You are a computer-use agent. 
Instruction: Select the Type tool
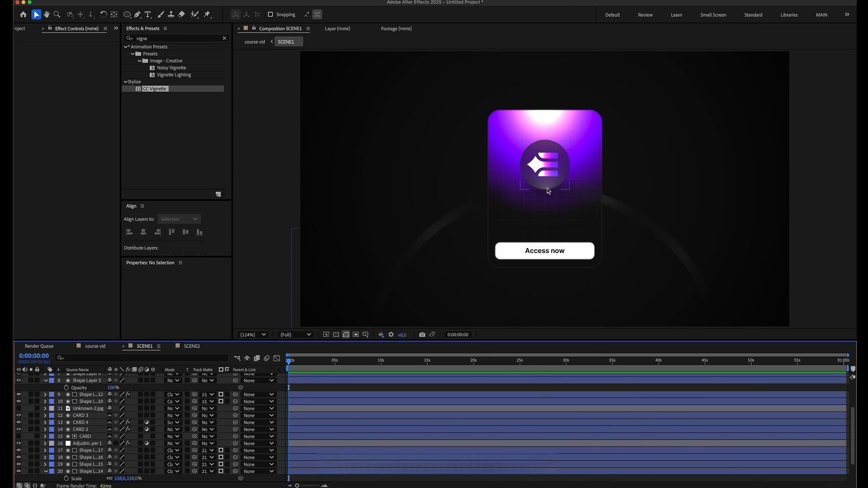pyautogui.click(x=148, y=14)
